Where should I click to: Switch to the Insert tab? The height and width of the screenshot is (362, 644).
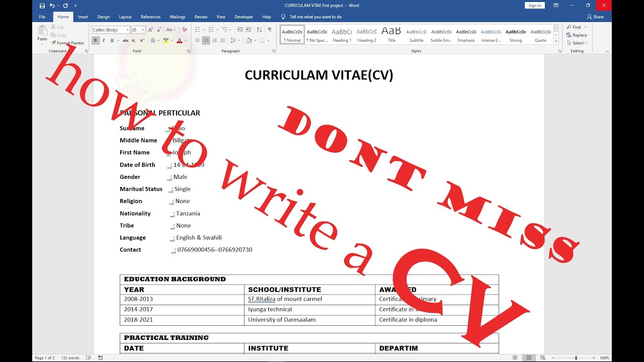(83, 17)
